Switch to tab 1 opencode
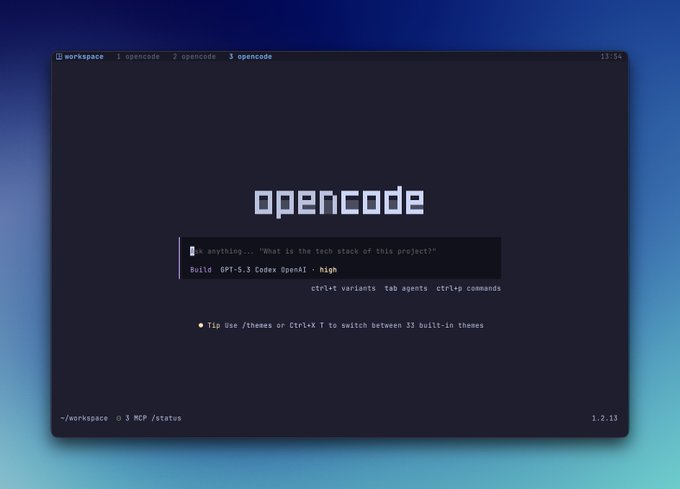The image size is (680, 489). (138, 57)
